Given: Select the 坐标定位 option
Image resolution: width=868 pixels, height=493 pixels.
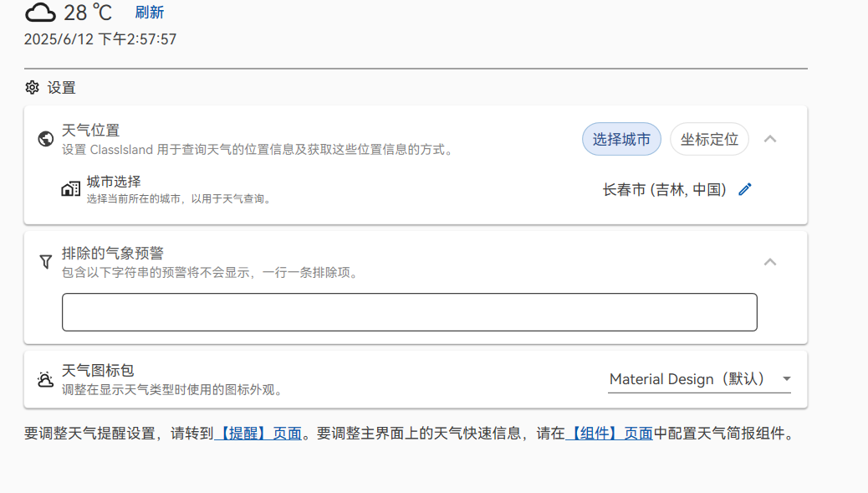Looking at the screenshot, I should point(709,139).
